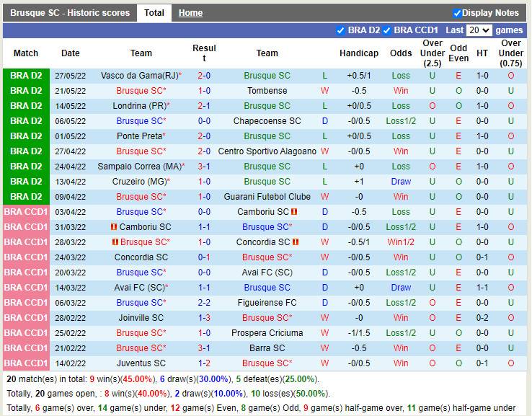This screenshot has width=532, height=416.
Task: Uncheck the BRA CCD1 league filter
Action: (387, 30)
